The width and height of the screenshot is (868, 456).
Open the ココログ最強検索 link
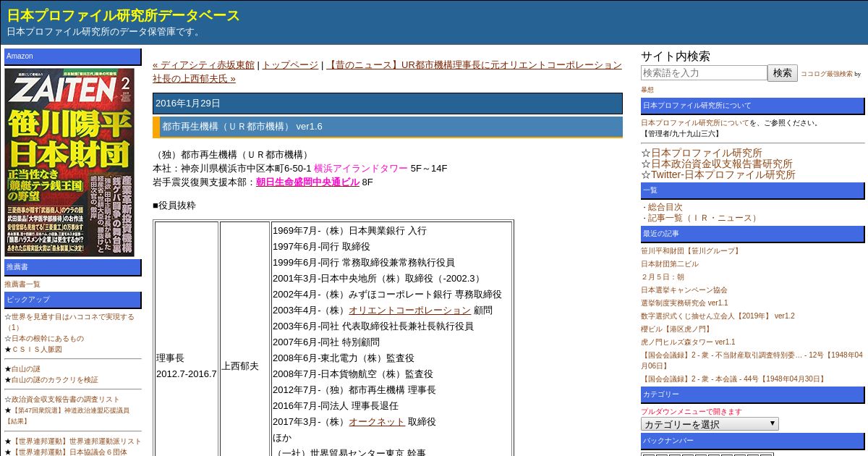[827, 74]
